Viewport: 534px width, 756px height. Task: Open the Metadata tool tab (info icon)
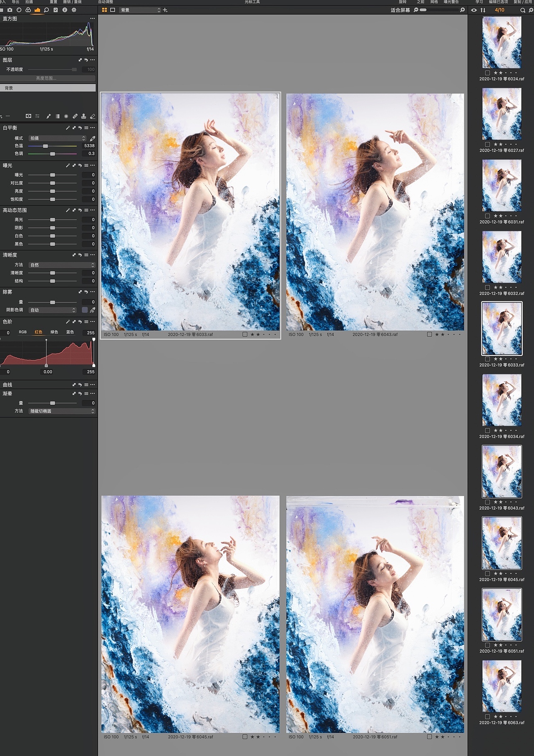pos(65,10)
